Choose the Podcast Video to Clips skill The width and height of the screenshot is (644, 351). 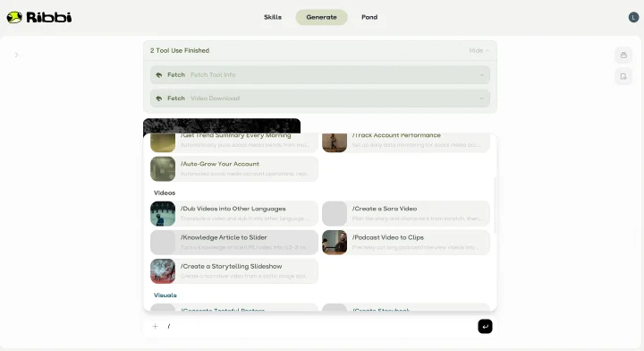[x=406, y=242]
